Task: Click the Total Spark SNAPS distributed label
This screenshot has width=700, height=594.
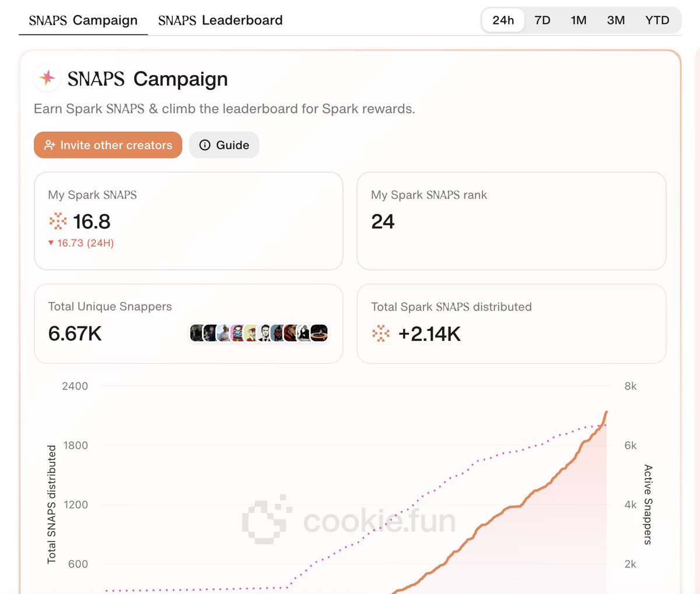Action: (x=452, y=307)
